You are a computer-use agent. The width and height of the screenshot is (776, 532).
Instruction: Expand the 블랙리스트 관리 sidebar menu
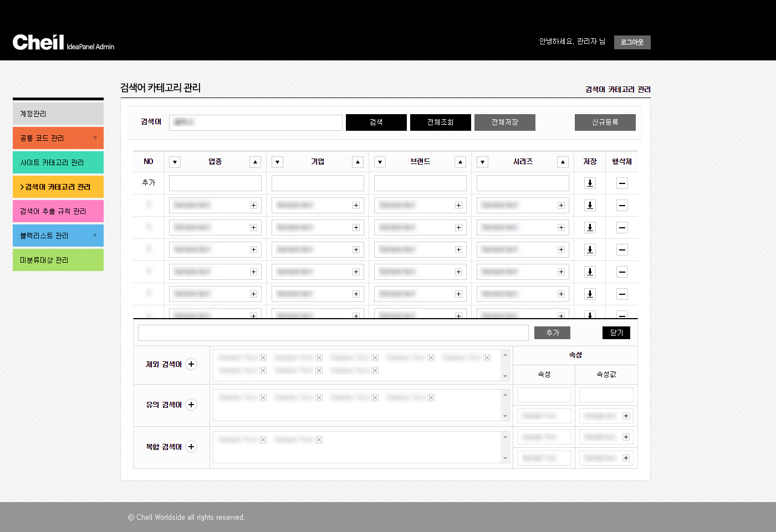pyautogui.click(x=95, y=236)
